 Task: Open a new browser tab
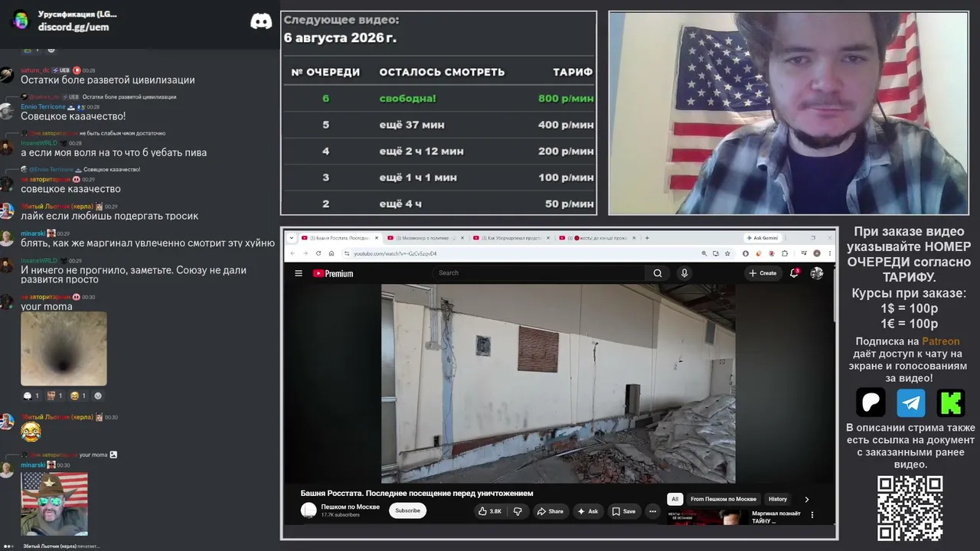tap(647, 238)
